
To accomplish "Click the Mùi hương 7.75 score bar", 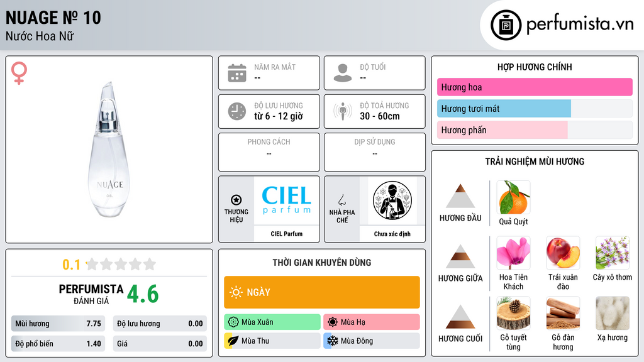I will point(58,324).
